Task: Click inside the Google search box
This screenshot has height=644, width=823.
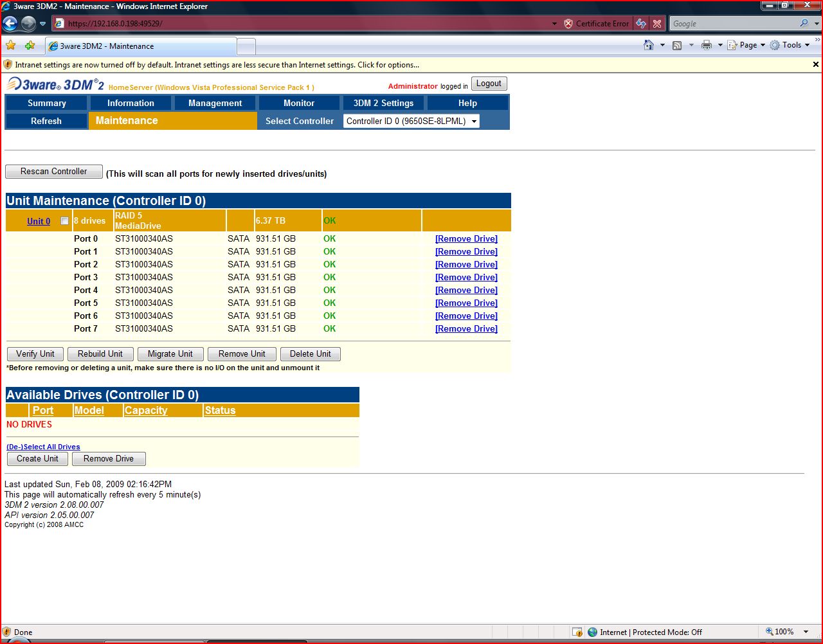Action: [733, 24]
